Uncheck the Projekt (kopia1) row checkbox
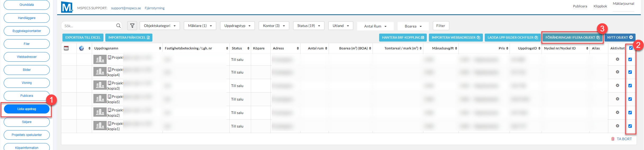The width and height of the screenshot is (644, 150). coord(630,126)
